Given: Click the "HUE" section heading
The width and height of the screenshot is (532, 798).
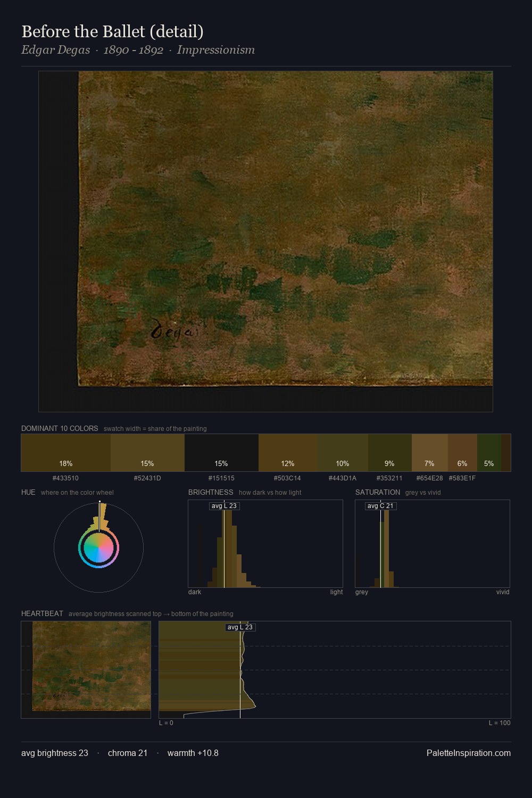Looking at the screenshot, I should pos(28,492).
